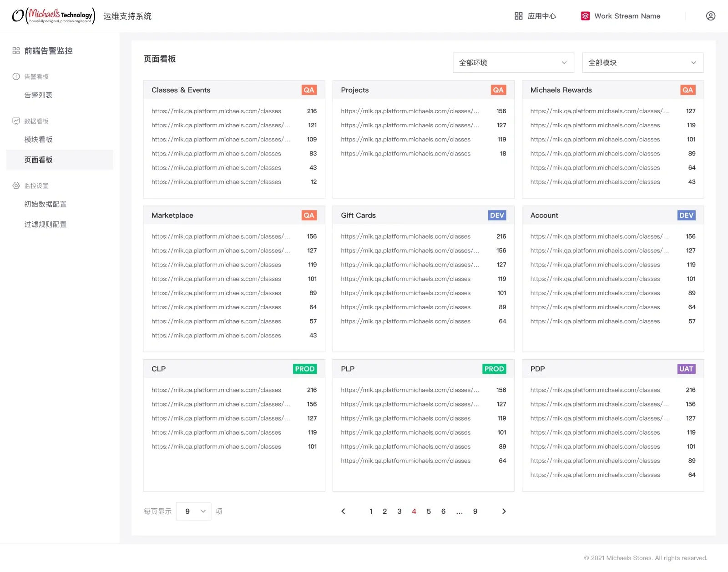Click the QA badge on Projects card
Image resolution: width=728 pixels, height=572 pixels.
click(498, 90)
